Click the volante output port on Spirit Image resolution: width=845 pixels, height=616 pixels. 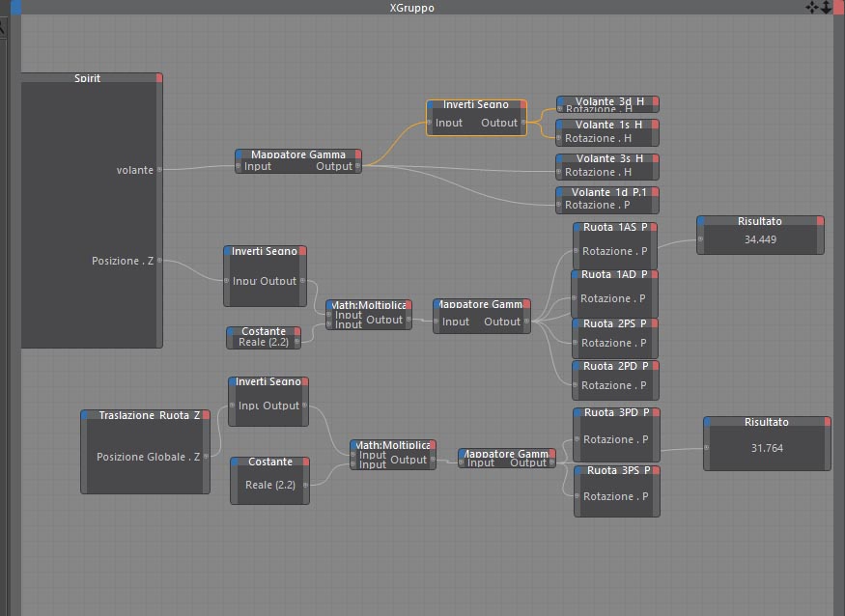pos(159,170)
